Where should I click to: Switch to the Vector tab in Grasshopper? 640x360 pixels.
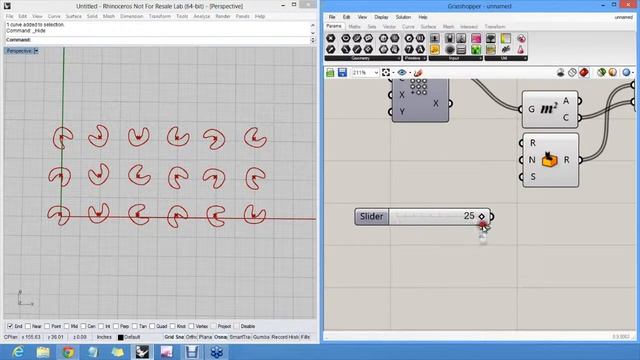(x=389, y=27)
